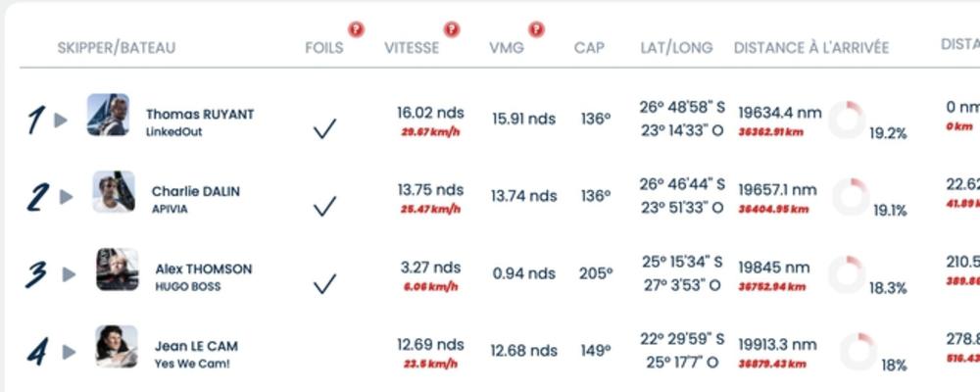Open the help icon above VITESSE column
Image resolution: width=980 pixels, height=392 pixels.
coord(452,29)
